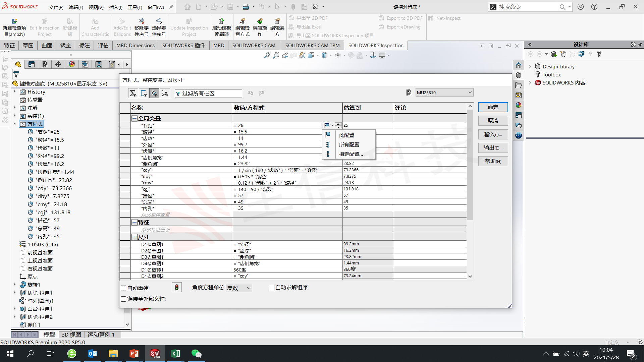Click the 输出(E)... button
The image size is (644, 362).
point(493,148)
